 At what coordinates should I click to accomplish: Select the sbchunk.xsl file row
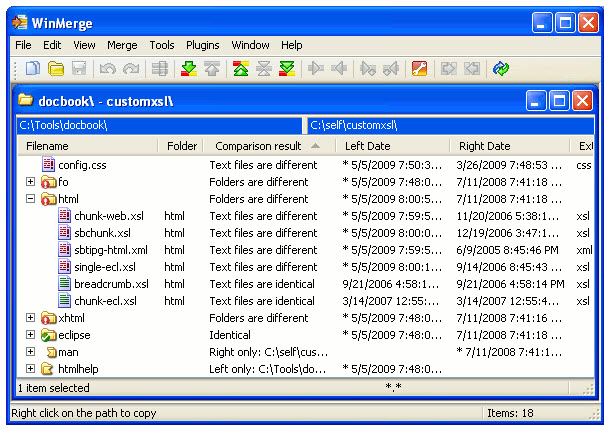click(x=305, y=233)
